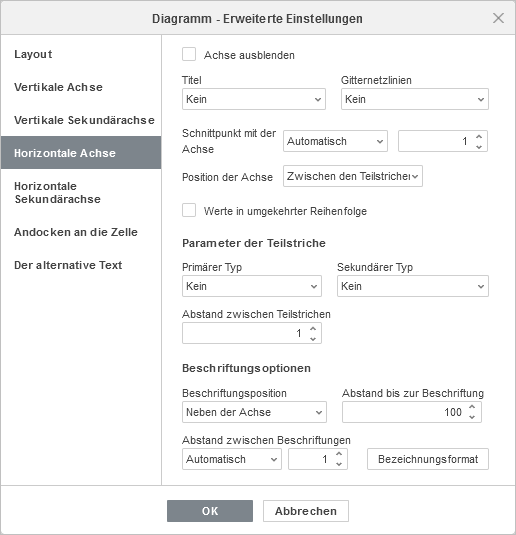This screenshot has width=516, height=535.
Task: Decrease Abstand bis zur Beschriftung
Action: [472, 417]
